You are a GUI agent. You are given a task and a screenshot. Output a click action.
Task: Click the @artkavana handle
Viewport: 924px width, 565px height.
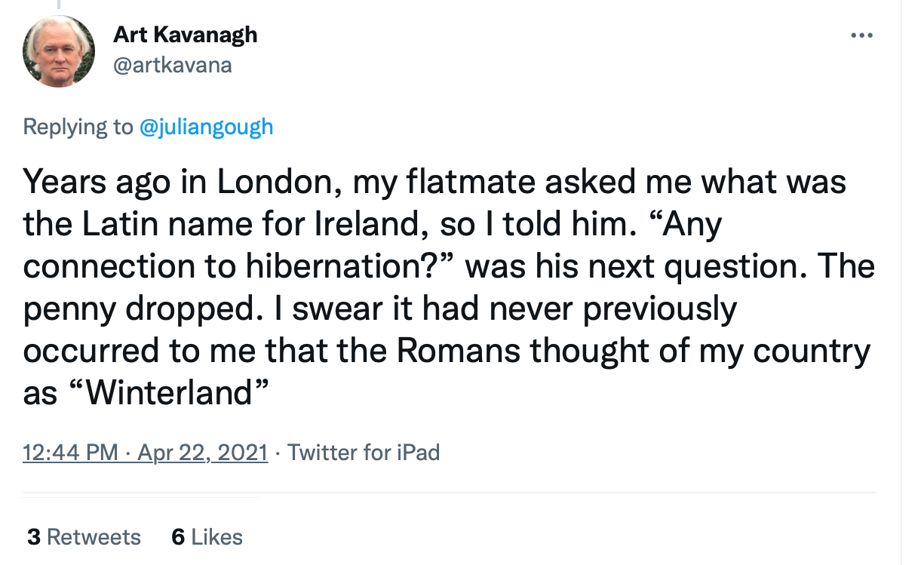[173, 65]
